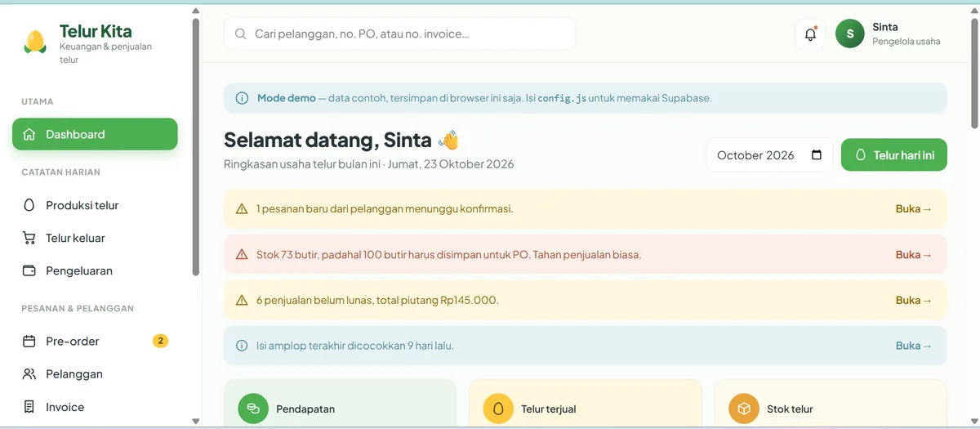
Task: Click the Telur Kita egg logo
Action: coord(35,42)
